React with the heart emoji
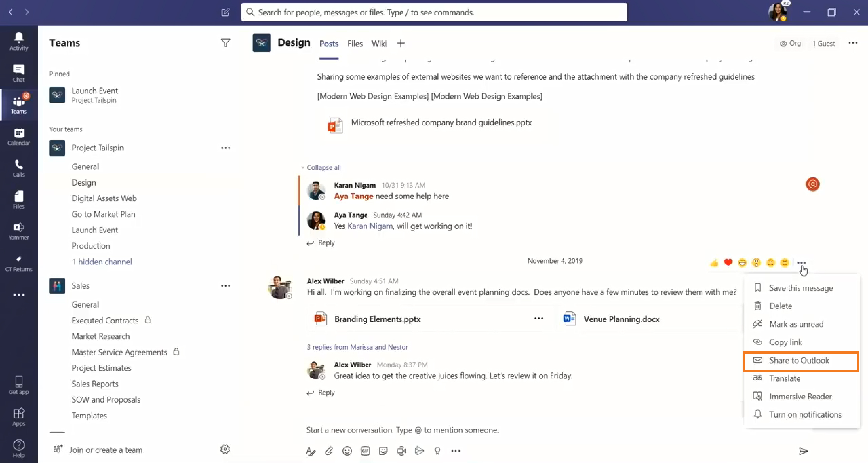The image size is (868, 463). (728, 263)
